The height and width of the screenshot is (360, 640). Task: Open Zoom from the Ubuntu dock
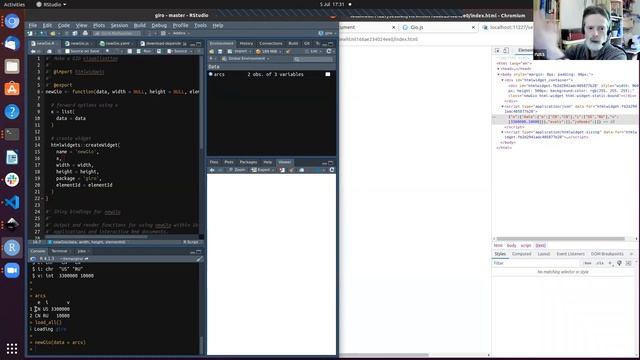12,270
